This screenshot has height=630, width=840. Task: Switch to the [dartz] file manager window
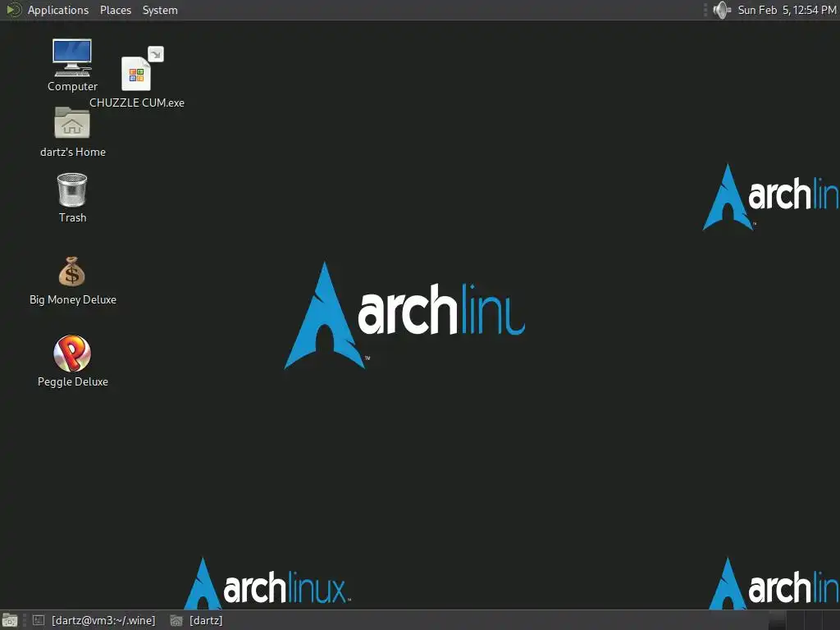point(196,620)
